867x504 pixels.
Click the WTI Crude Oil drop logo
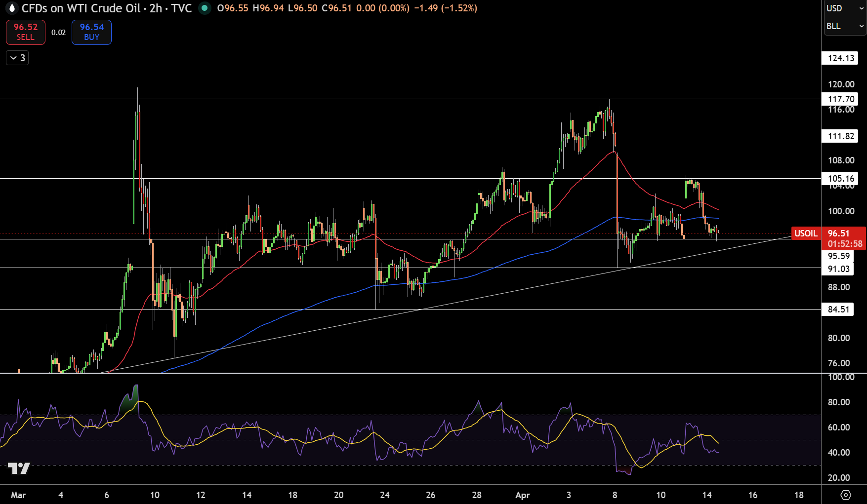(x=12, y=8)
